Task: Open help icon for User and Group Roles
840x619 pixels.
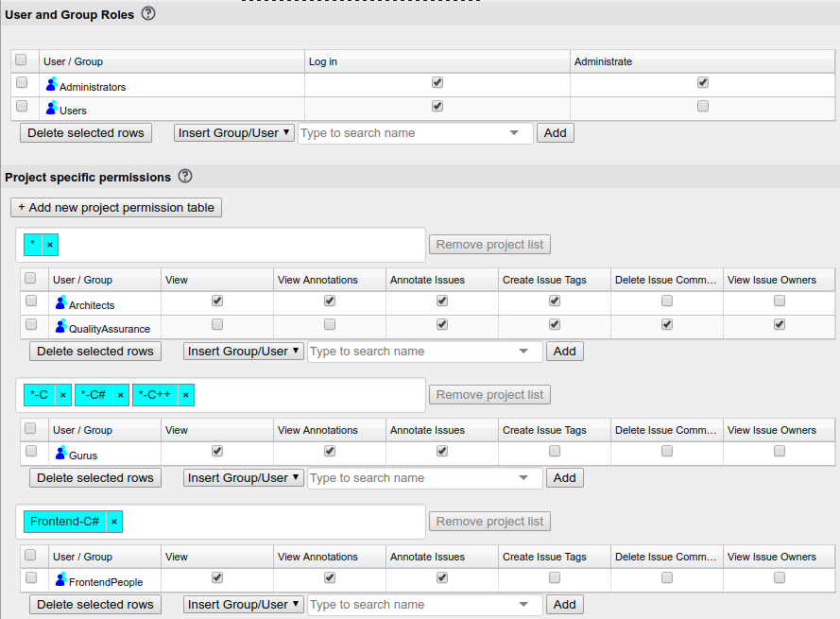Action: (148, 13)
